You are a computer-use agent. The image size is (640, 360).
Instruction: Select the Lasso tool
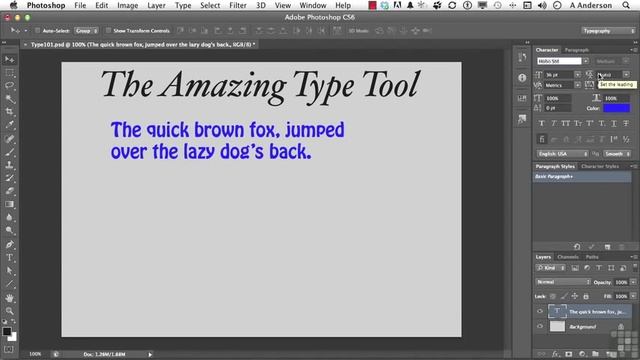(9, 86)
